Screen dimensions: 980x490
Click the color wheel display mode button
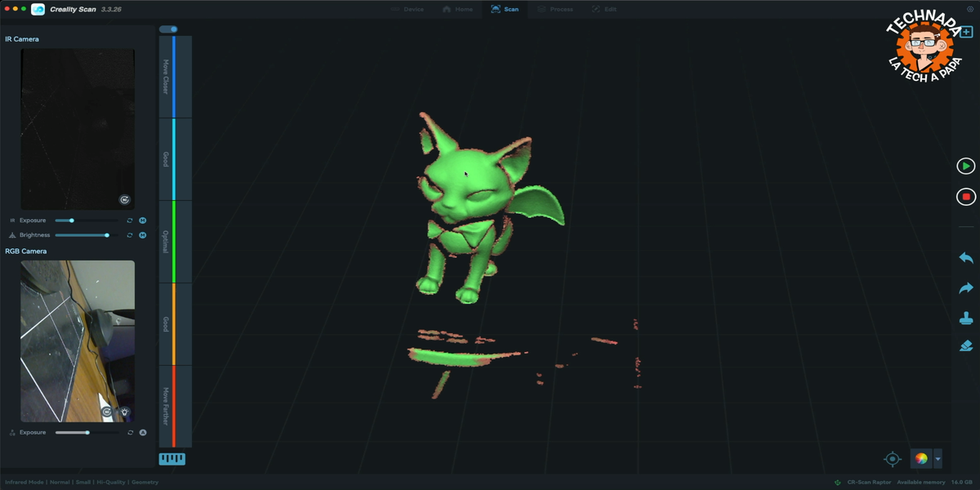coord(921,459)
